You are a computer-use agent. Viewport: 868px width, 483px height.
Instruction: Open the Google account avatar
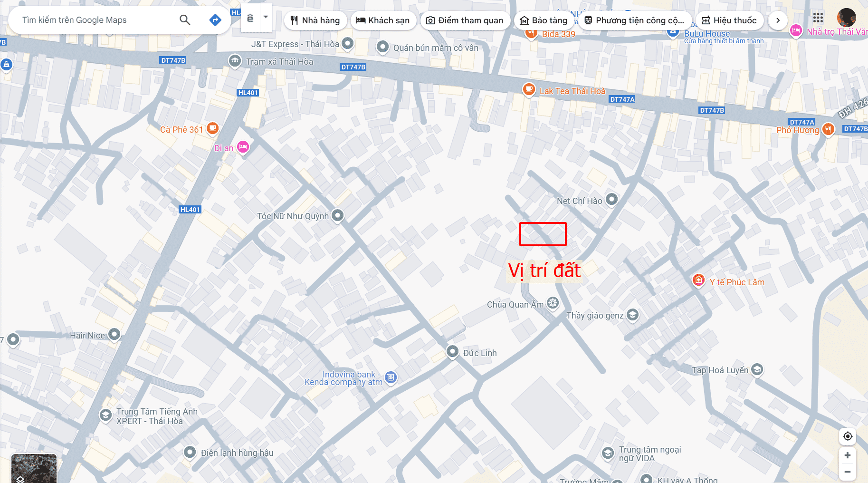coord(846,18)
